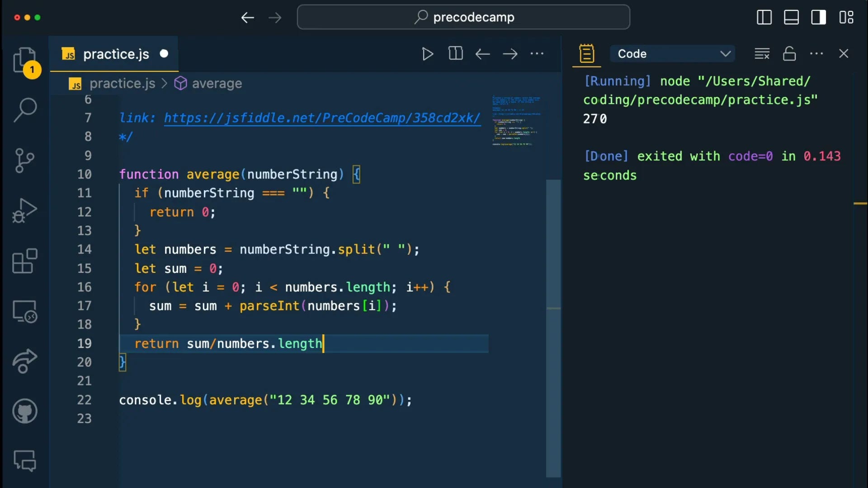Open the Source Control view

pos(25,160)
